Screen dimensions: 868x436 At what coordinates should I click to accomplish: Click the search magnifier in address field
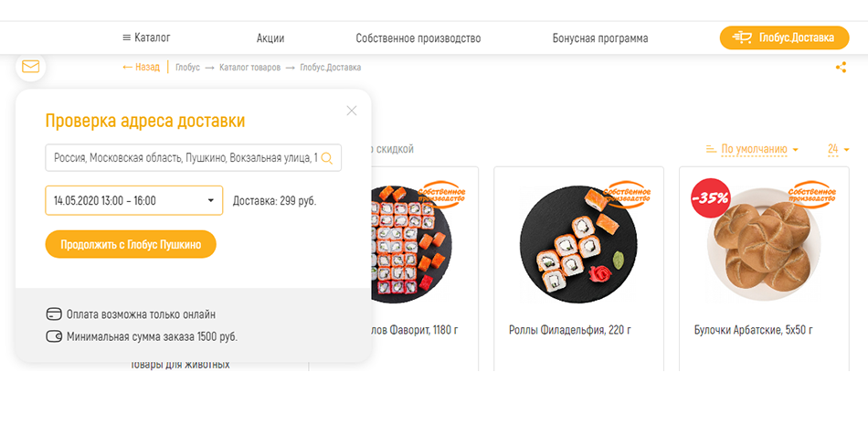tap(326, 158)
